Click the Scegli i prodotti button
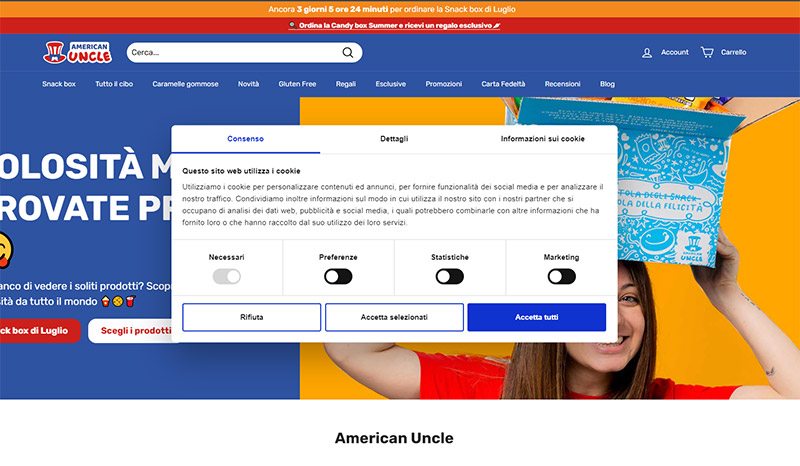Image resolution: width=800 pixels, height=466 pixels. click(134, 331)
